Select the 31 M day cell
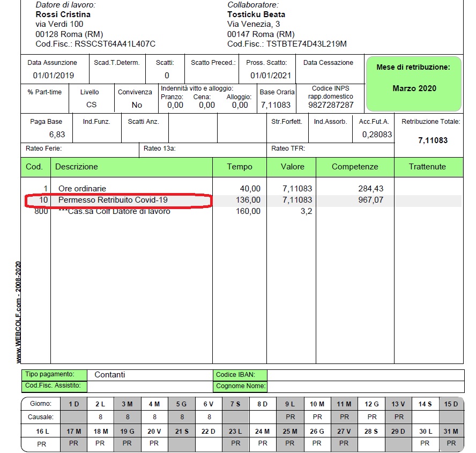This screenshot has width=476, height=453. click(451, 431)
